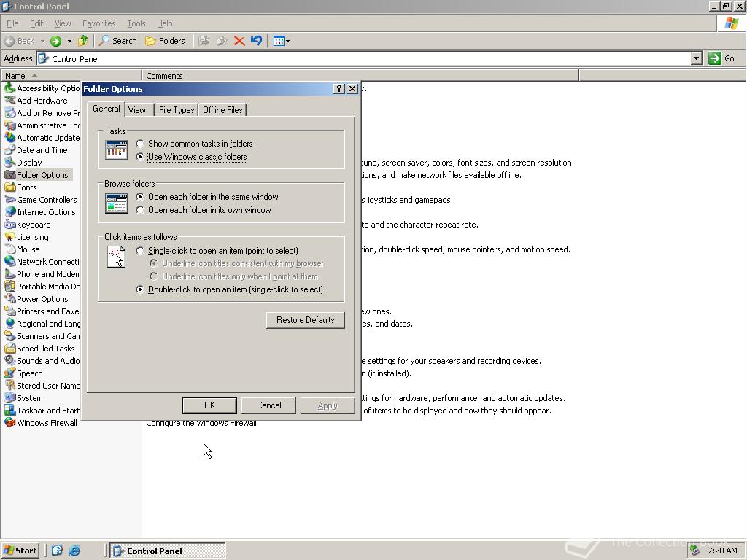Select Add Hardware icon
Screen dimensions: 747x560
tap(10, 101)
